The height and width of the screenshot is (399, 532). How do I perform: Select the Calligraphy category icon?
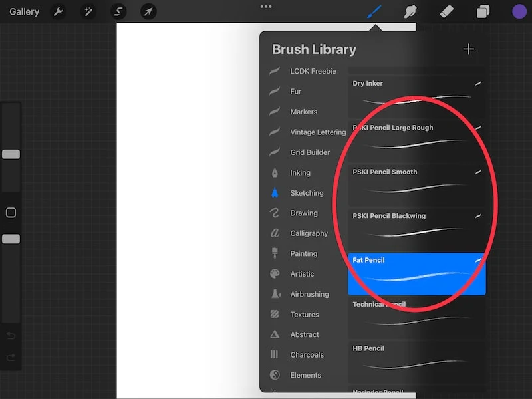coord(275,233)
